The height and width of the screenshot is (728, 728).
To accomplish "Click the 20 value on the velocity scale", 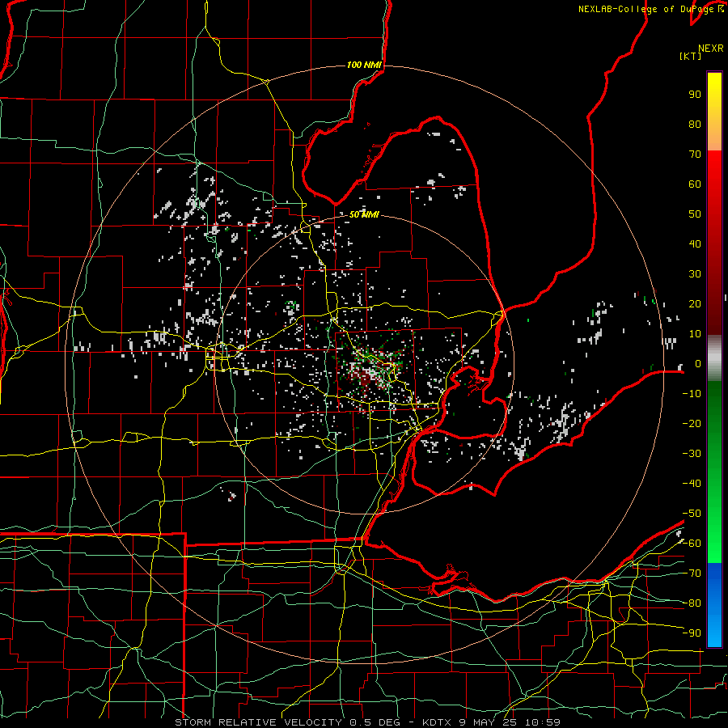I will click(695, 304).
